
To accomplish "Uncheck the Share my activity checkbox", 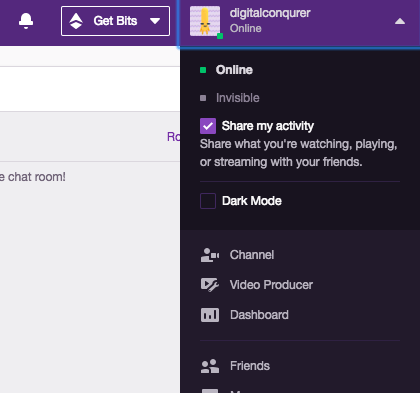I will [x=208, y=126].
